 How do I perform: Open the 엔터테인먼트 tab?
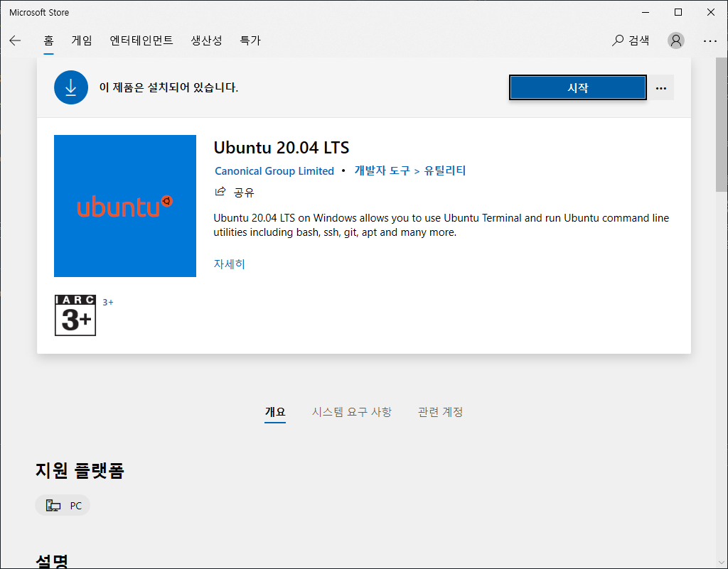(x=141, y=40)
